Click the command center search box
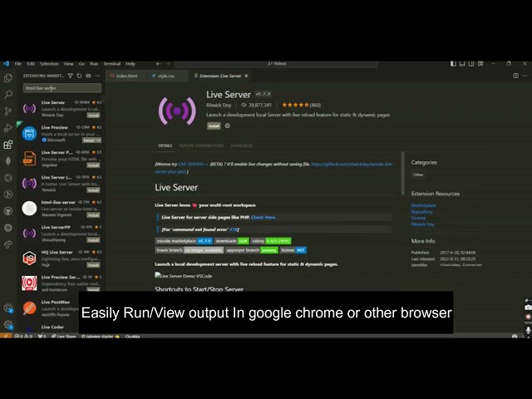The height and width of the screenshot is (399, 532). (x=276, y=63)
